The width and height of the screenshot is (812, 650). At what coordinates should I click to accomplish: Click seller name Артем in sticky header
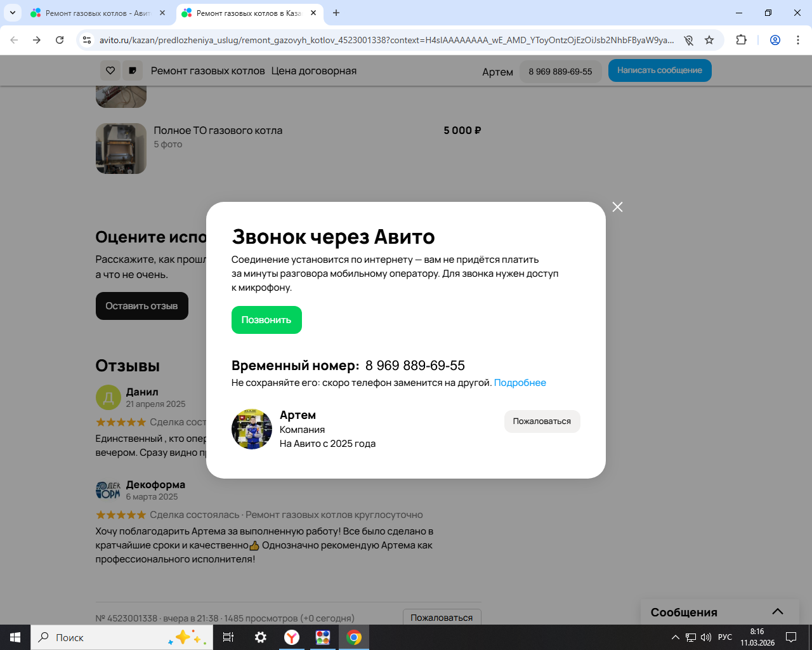pos(497,72)
